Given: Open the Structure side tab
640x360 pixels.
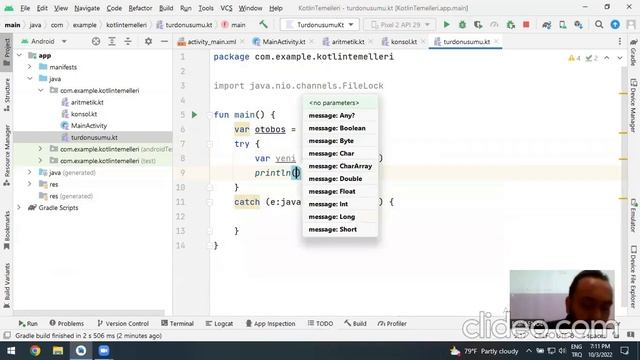Looking at the screenshot, I should [x=7, y=94].
